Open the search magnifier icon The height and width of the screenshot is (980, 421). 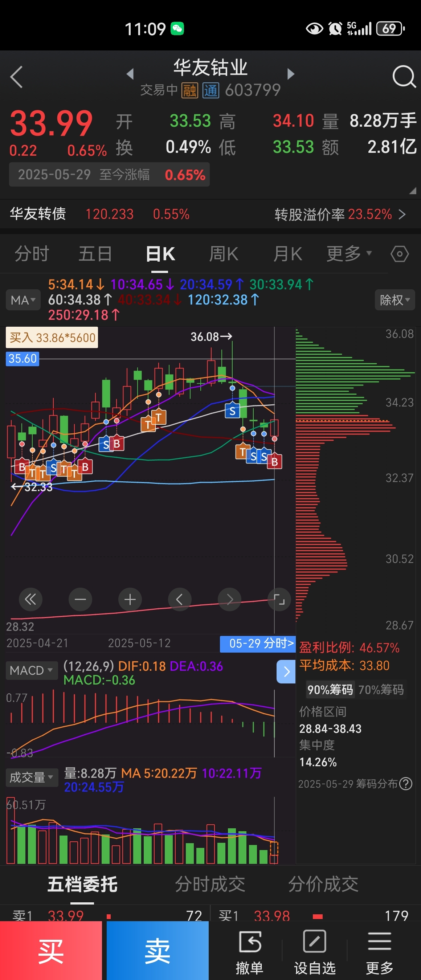tap(404, 77)
